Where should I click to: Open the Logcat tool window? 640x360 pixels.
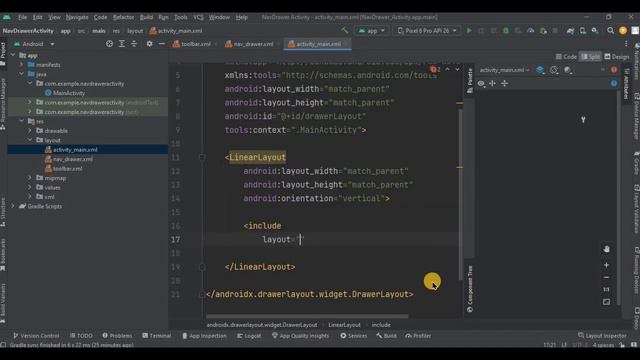coord(249,336)
